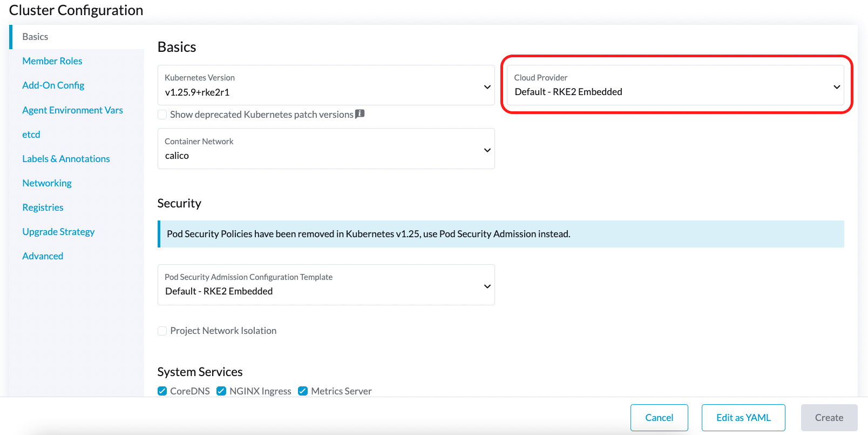Uncheck the Metrics Server option
The width and height of the screenshot is (868, 435).
(303, 391)
